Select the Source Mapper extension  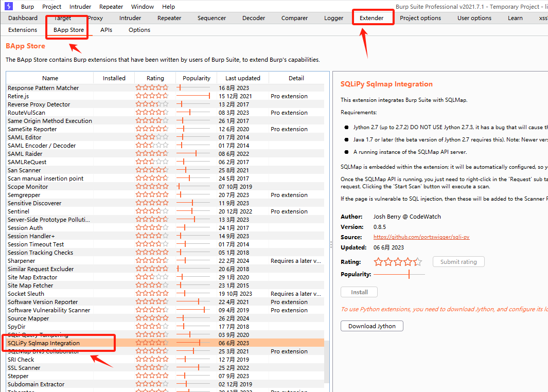165,318
